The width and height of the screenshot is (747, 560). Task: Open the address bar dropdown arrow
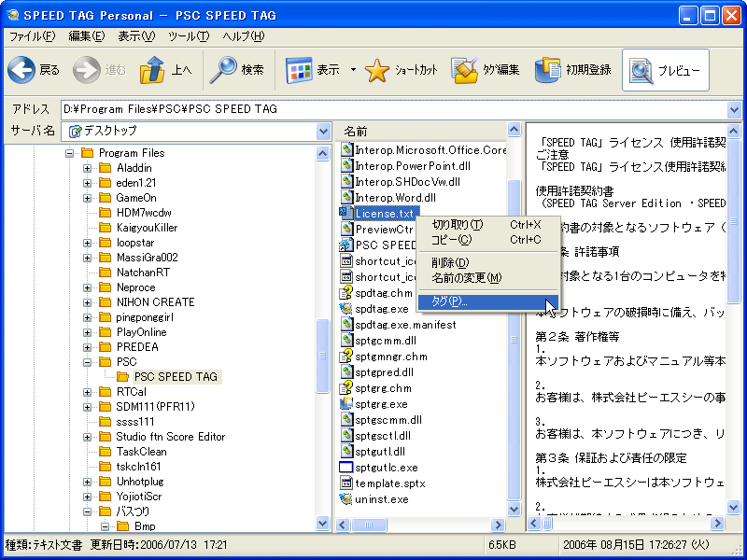pyautogui.click(x=734, y=110)
